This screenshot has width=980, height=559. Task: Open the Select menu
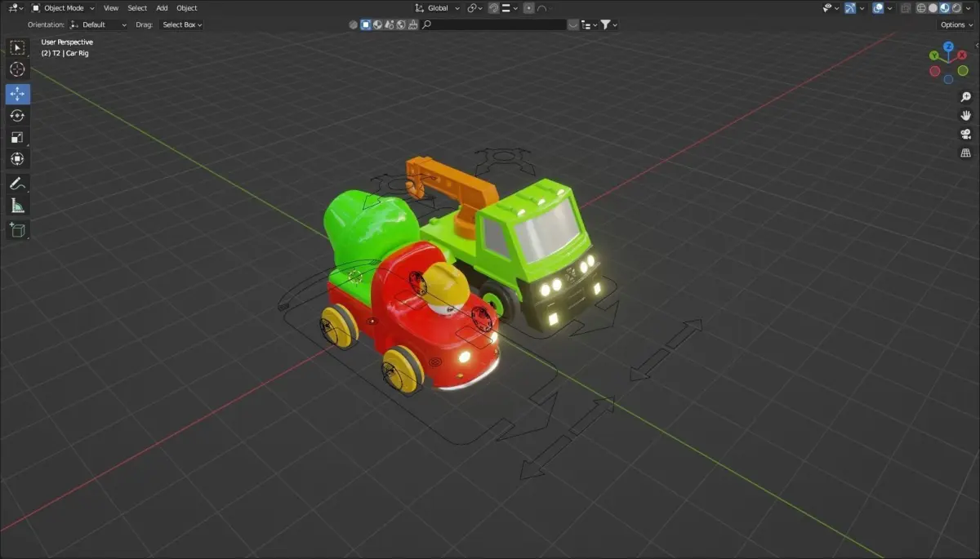(x=137, y=8)
